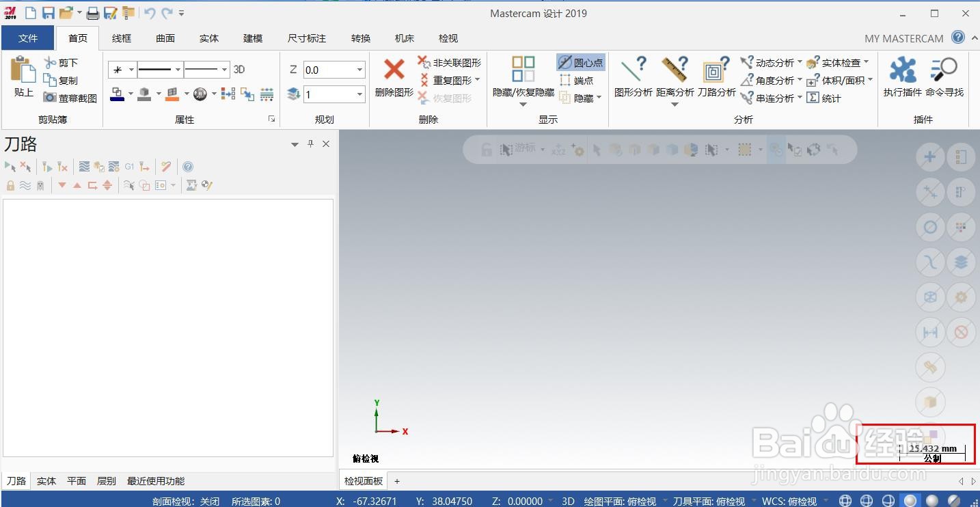This screenshot has width=980, height=507.
Task: Click 复制 copy button
Action: tap(61, 81)
